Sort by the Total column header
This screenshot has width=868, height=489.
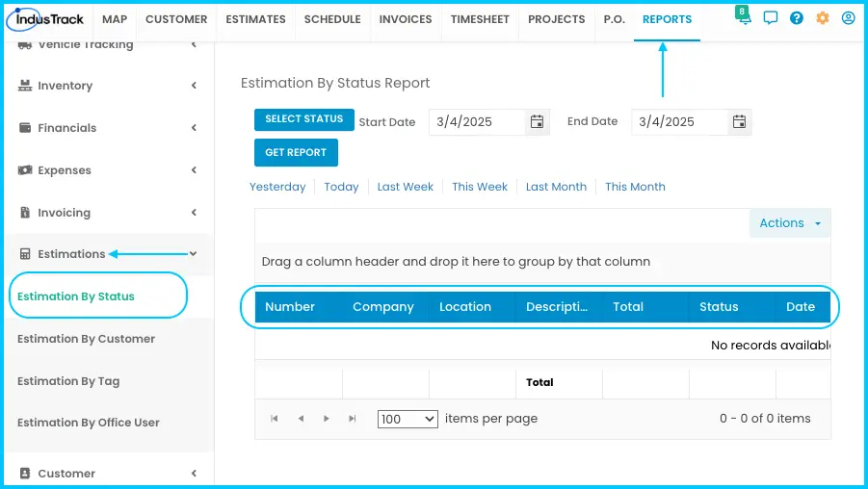click(x=645, y=307)
